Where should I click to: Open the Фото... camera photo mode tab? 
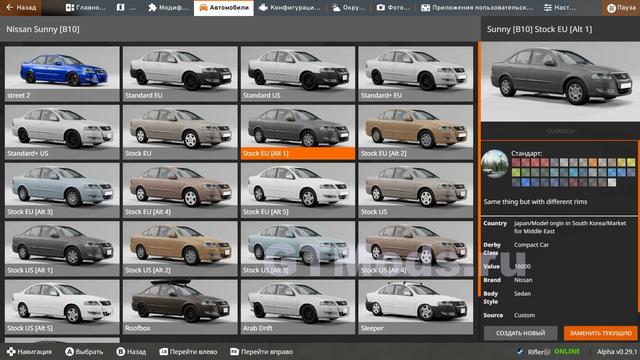393,7
